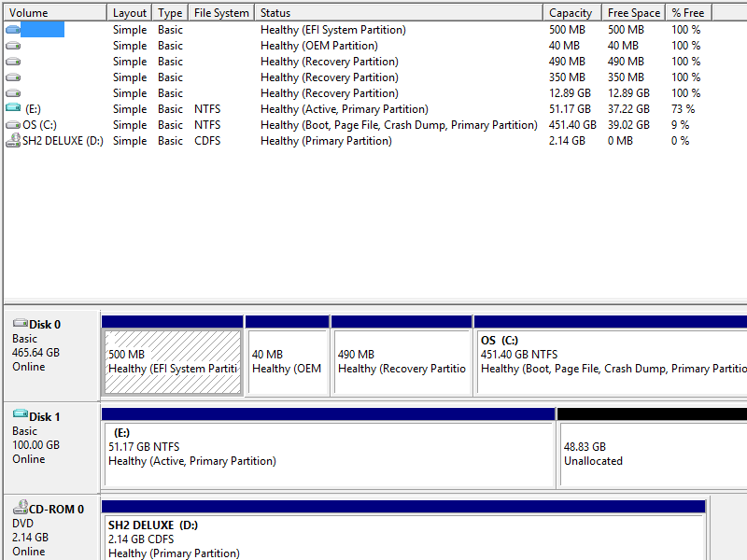Select the 48.83 GB Unallocated block on Disk 1
747x560 pixels.
[651, 454]
